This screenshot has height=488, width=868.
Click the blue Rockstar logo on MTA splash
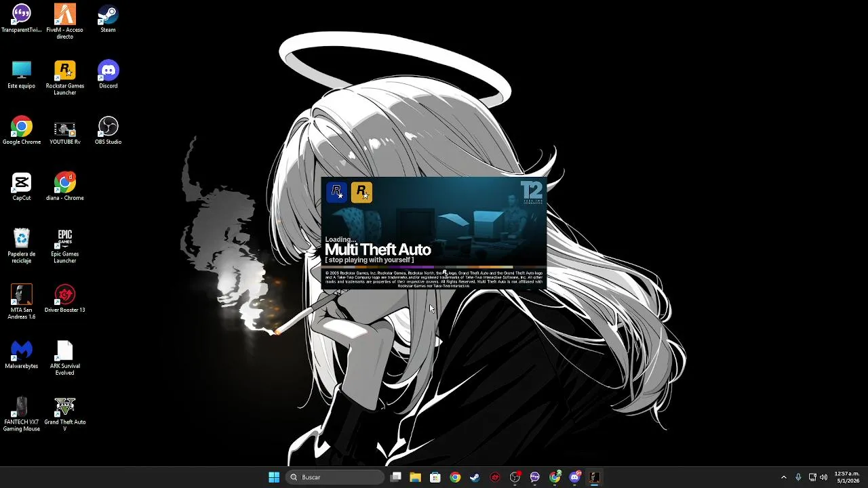point(337,192)
